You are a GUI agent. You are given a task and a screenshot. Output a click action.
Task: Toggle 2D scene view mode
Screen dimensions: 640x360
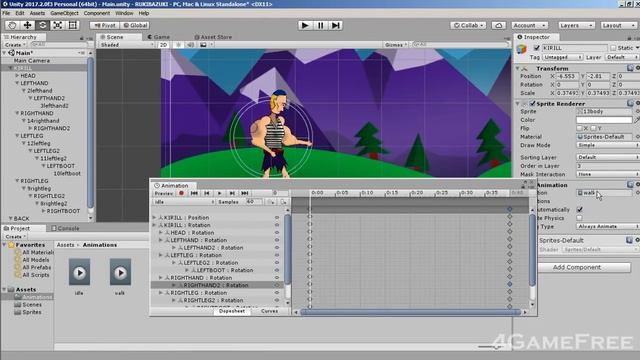(x=164, y=44)
